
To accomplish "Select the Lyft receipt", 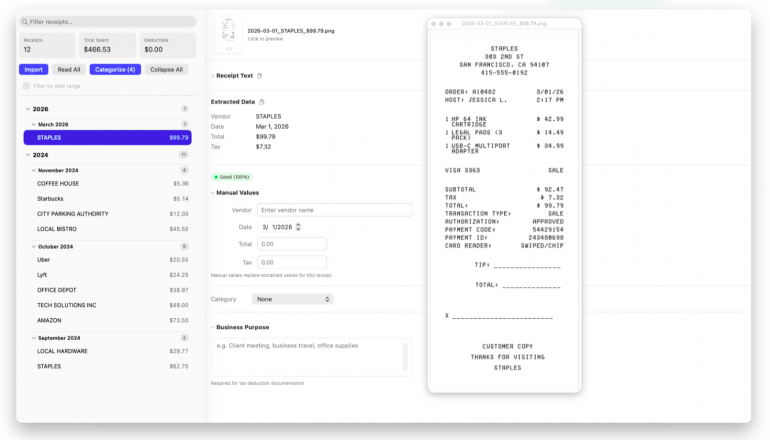I will point(108,275).
